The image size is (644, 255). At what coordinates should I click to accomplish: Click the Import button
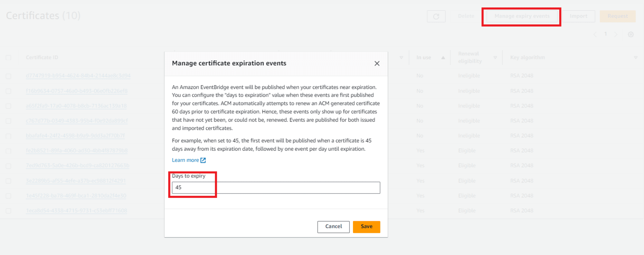pos(578,16)
